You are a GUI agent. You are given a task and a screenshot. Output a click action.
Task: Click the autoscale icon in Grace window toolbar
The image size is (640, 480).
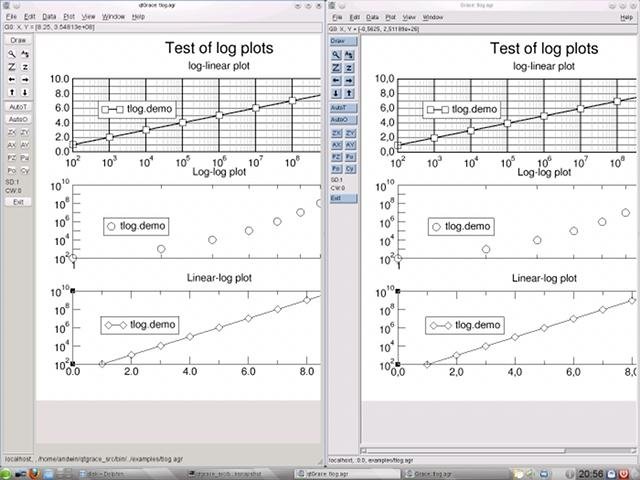[349, 55]
